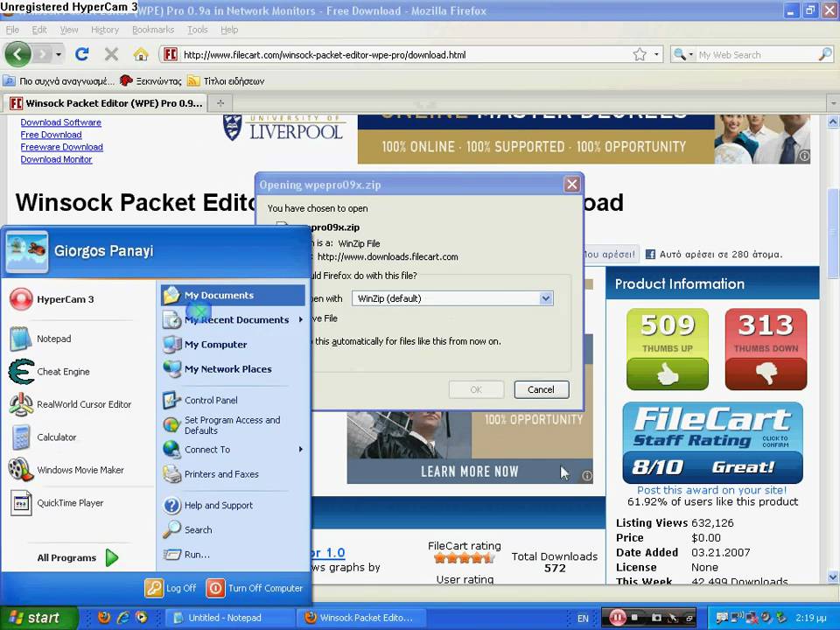The width and height of the screenshot is (840, 630).
Task: Click the Log Off key icon
Action: click(154, 588)
